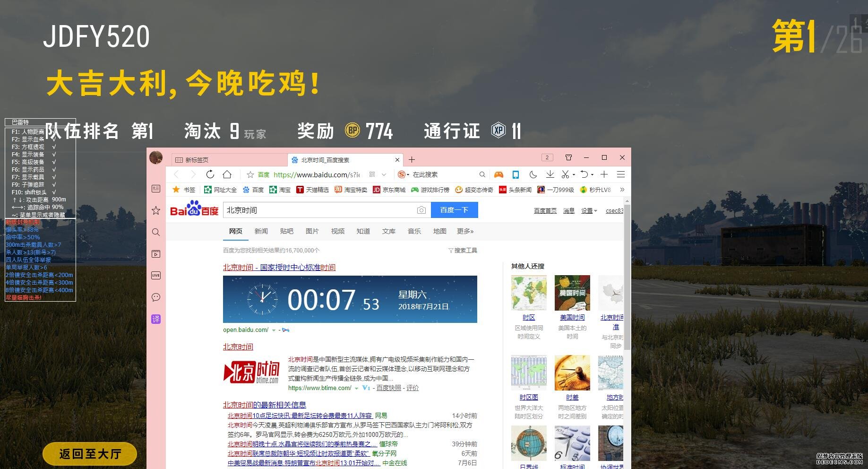The image size is (868, 469).
Task: Click the 百度一下 search button
Action: tap(454, 210)
